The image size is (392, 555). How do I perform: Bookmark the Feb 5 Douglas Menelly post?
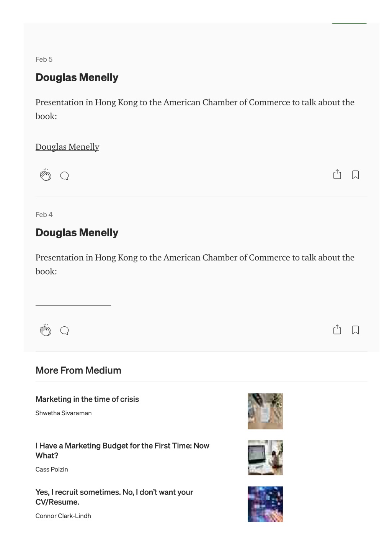(355, 175)
